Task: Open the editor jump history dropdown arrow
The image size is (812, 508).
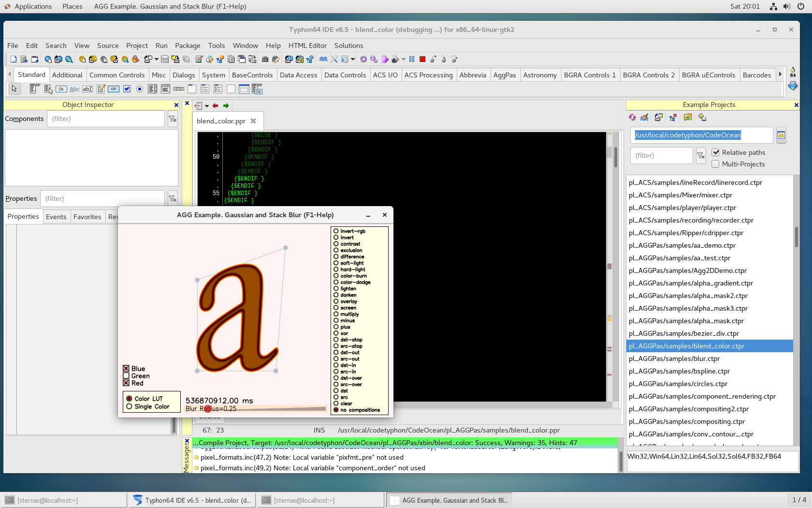Action: pyautogui.click(x=207, y=106)
